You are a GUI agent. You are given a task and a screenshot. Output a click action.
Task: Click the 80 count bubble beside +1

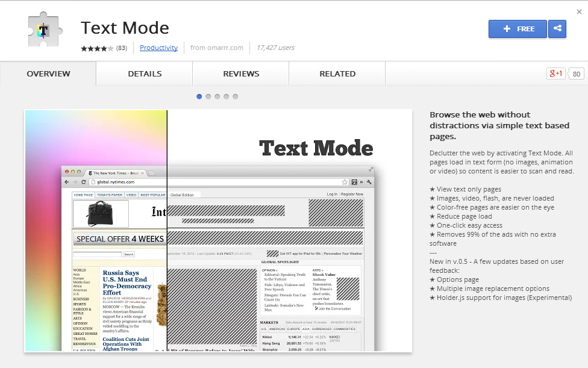(x=577, y=74)
